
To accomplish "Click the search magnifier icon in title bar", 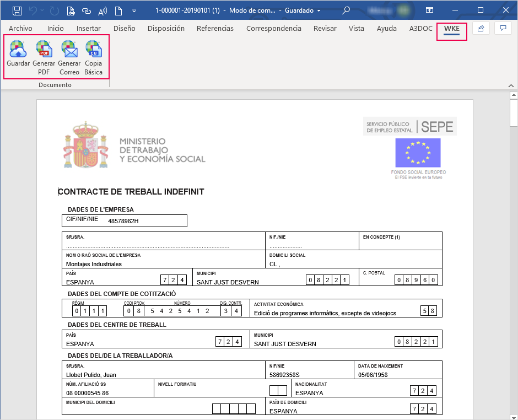I will [346, 10].
